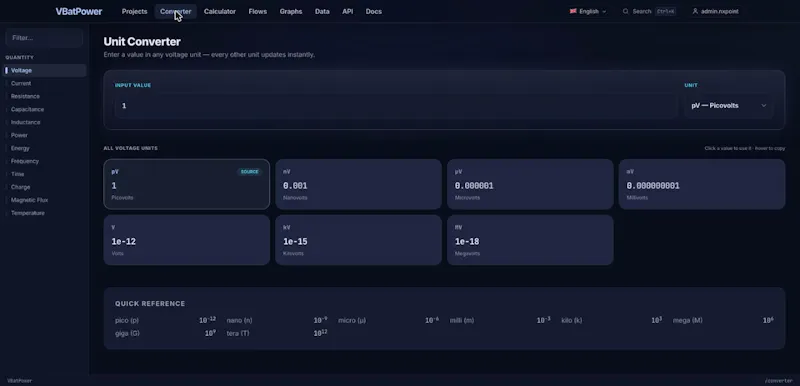Select Resistance quantity in sidebar

tap(45, 96)
